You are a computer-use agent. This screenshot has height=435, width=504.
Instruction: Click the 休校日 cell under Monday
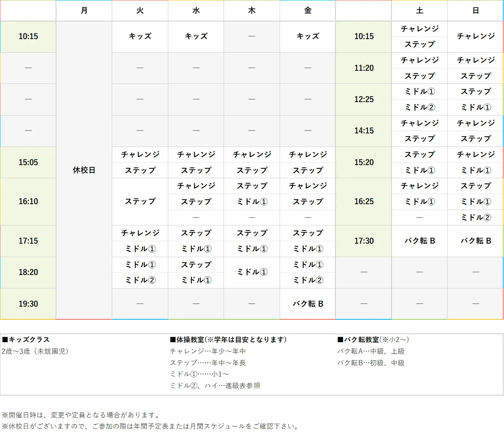[x=84, y=170]
